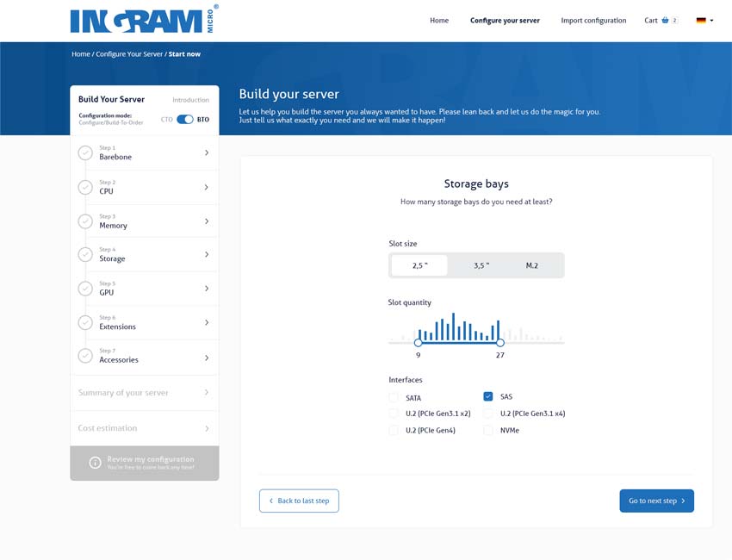Open Import configuration in the top menu
732x560 pixels.
593,21
